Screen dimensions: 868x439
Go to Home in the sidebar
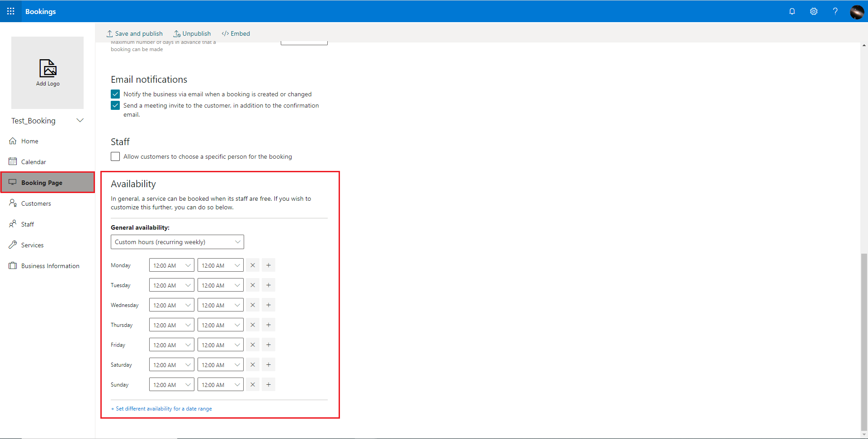[47, 141]
